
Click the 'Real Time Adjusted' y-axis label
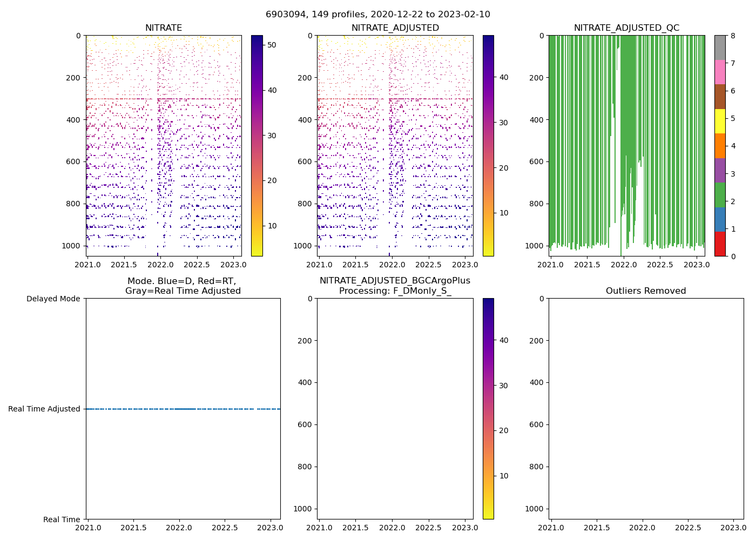[x=44, y=409]
